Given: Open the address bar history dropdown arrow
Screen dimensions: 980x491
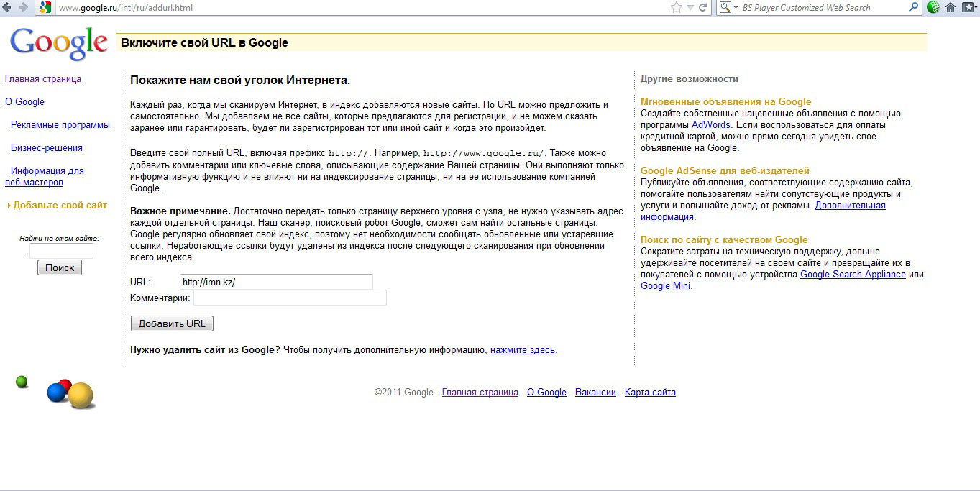Looking at the screenshot, I should [x=690, y=8].
